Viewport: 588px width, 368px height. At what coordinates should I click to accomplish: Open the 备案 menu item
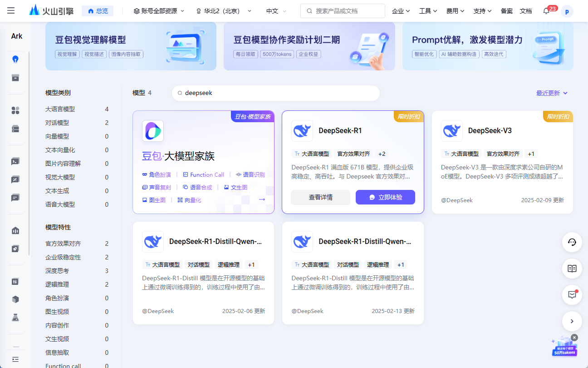[507, 11]
